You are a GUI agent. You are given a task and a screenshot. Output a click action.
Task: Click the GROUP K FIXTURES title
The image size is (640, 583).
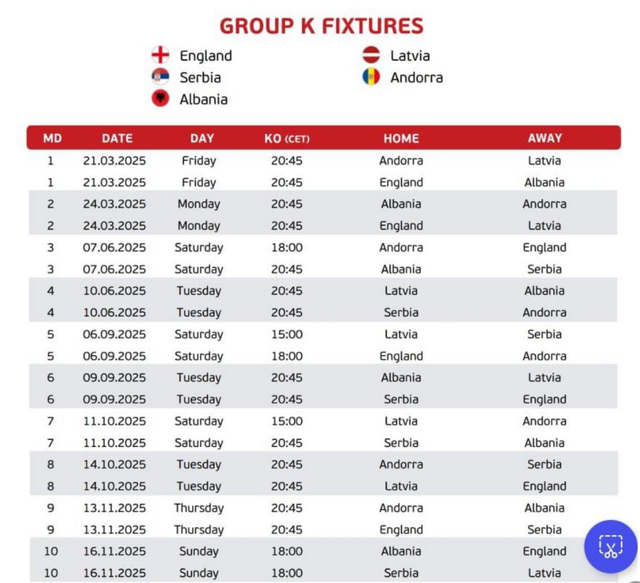[x=321, y=26]
